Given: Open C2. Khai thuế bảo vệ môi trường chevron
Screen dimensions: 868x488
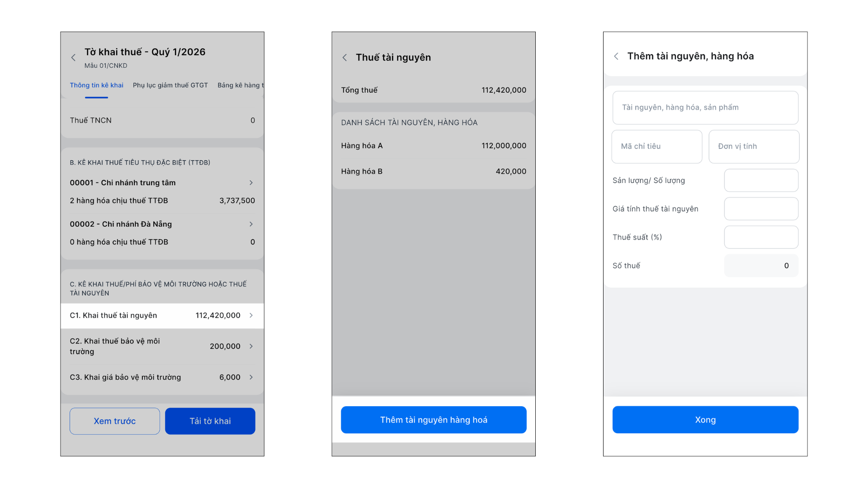Looking at the screenshot, I should pyautogui.click(x=251, y=346).
